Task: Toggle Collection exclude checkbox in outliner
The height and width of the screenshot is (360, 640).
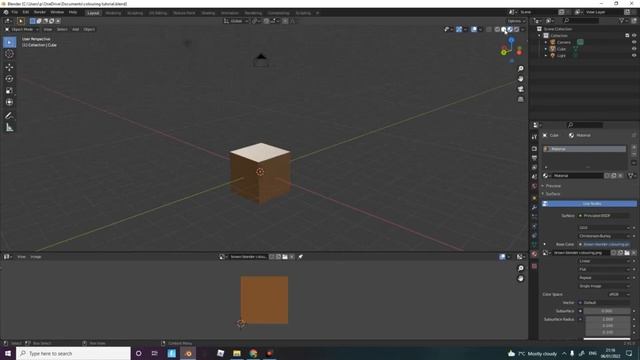Action: point(627,36)
